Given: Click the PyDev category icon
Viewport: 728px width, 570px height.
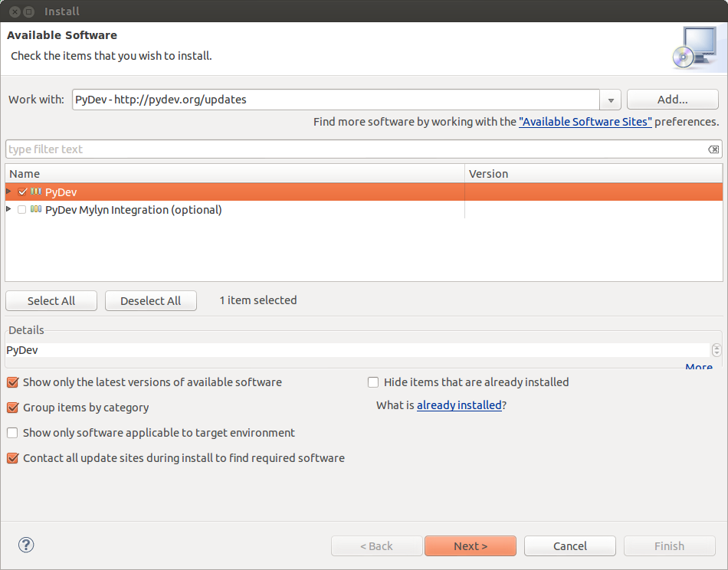Looking at the screenshot, I should click(36, 192).
